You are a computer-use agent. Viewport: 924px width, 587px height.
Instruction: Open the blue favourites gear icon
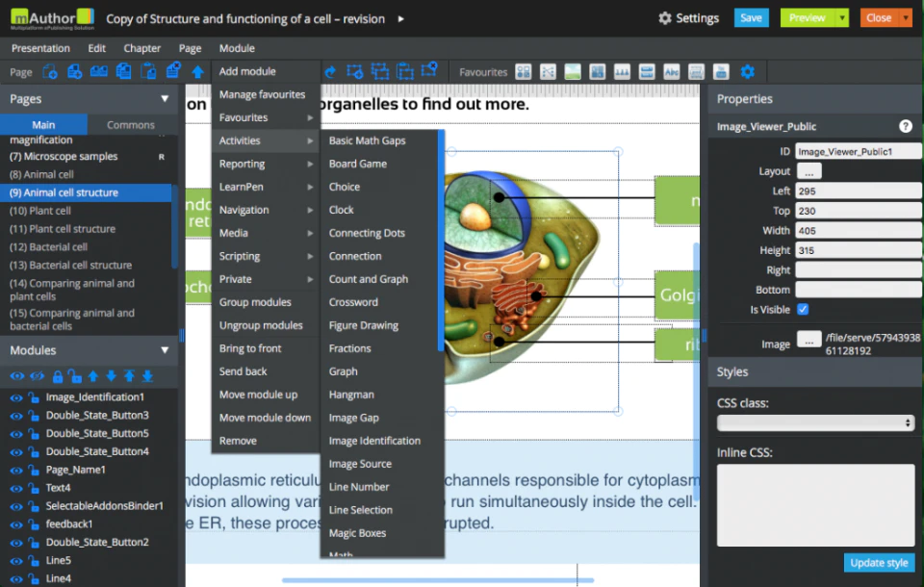[x=747, y=72]
